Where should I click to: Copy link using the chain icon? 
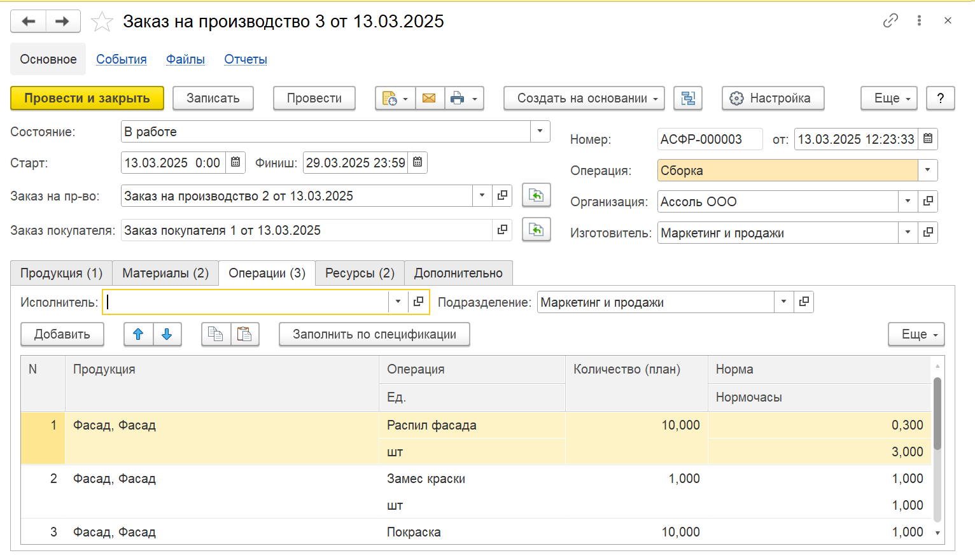(x=890, y=21)
